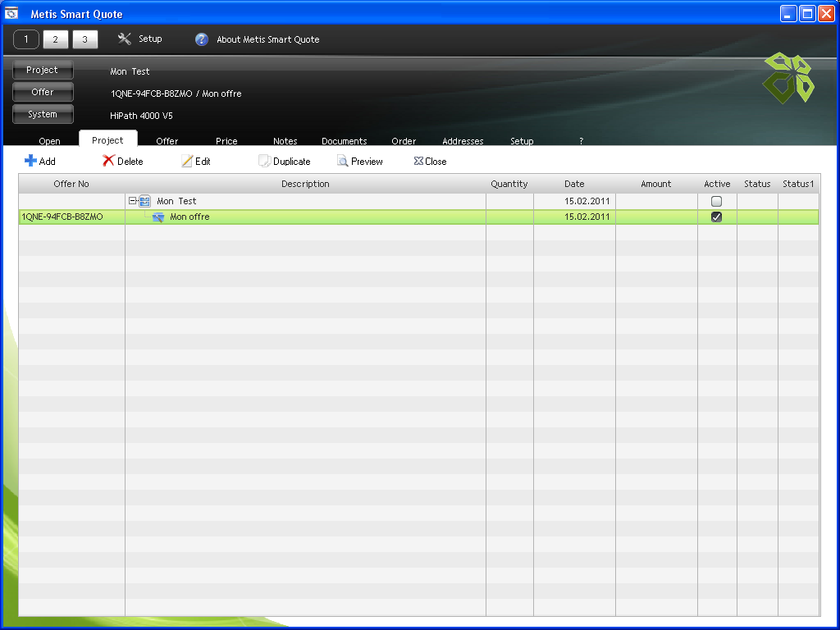Click date 15.02.2011 in Mon Test row

click(587, 202)
